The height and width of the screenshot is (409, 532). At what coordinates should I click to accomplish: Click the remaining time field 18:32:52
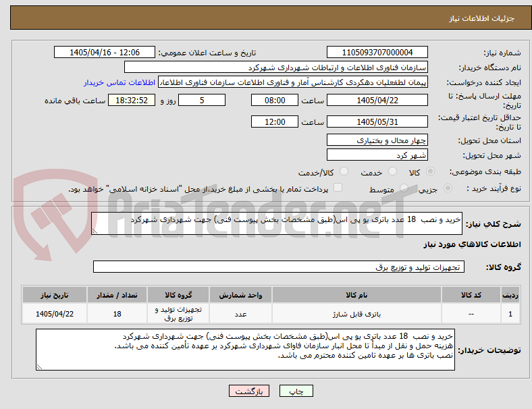tap(131, 100)
